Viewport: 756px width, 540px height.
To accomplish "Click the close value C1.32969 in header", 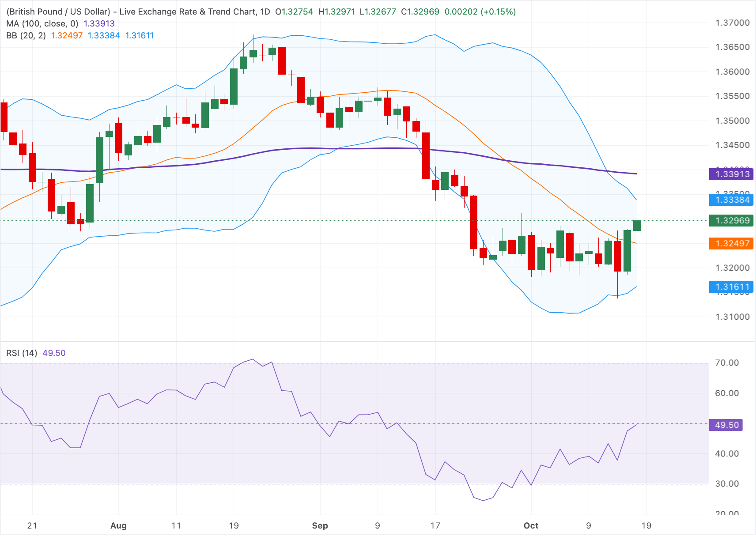I will click(x=420, y=12).
